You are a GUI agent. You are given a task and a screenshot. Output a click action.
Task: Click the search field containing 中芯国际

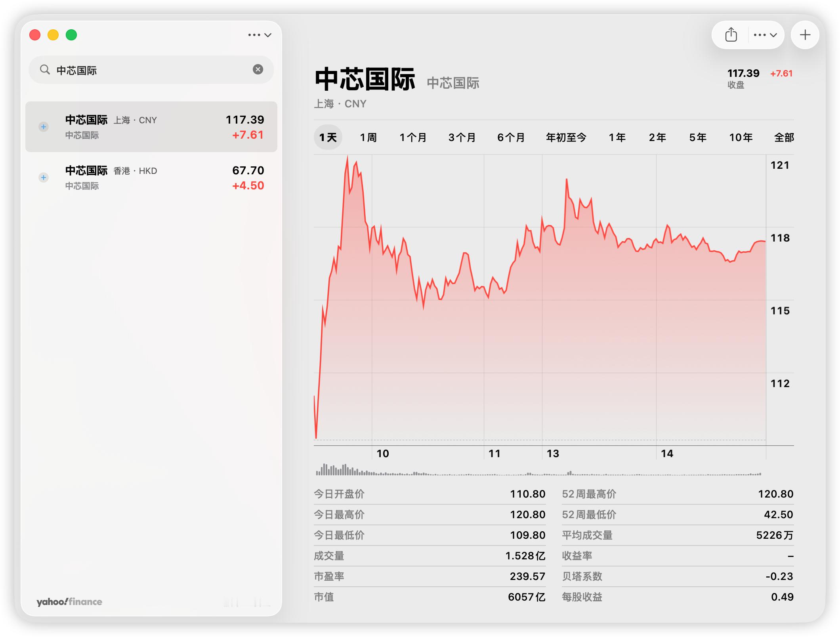click(x=151, y=70)
